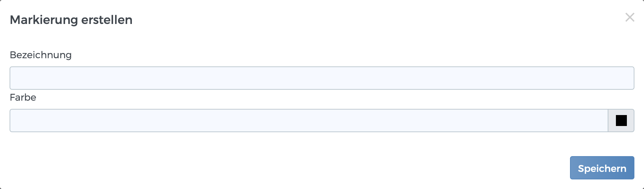Place cursor in the name field under Bezeichnung
The width and height of the screenshot is (644, 189).
pyautogui.click(x=322, y=78)
